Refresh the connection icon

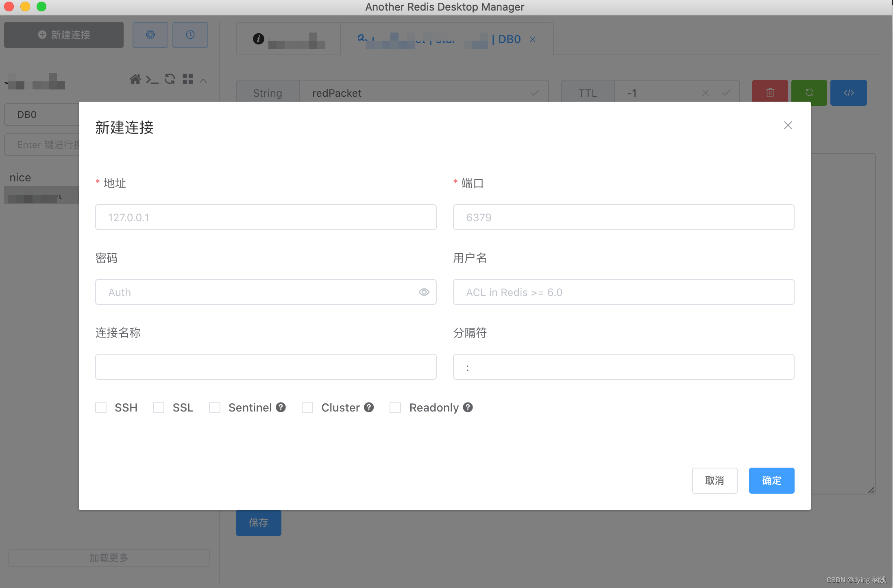pos(170,79)
